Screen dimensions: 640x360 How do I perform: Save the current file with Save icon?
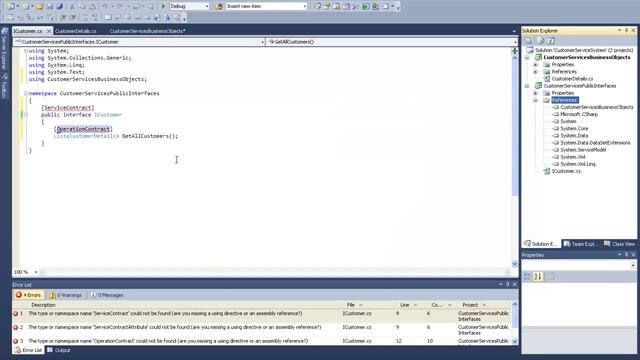(x=50, y=6)
